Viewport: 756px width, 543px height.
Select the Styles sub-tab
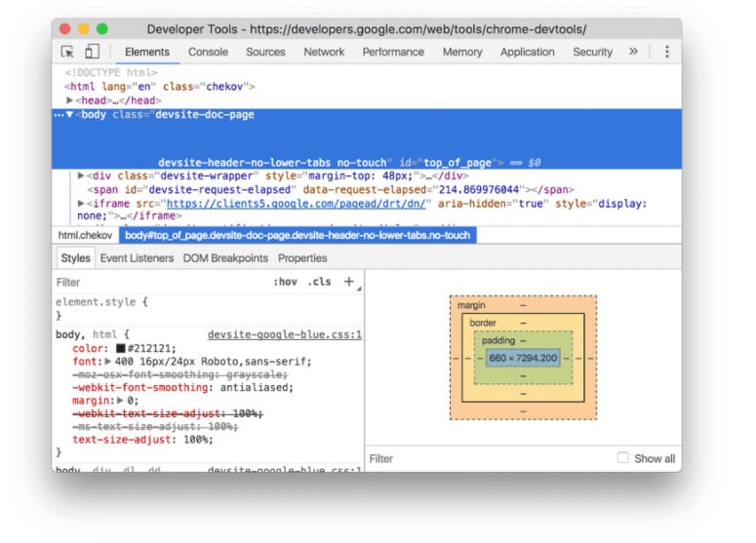tap(76, 258)
